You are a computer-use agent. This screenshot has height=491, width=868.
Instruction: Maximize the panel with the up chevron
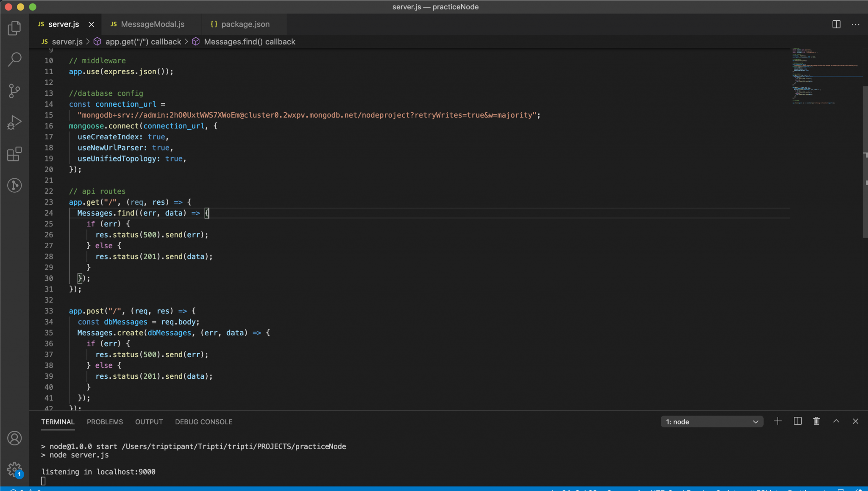tap(836, 421)
